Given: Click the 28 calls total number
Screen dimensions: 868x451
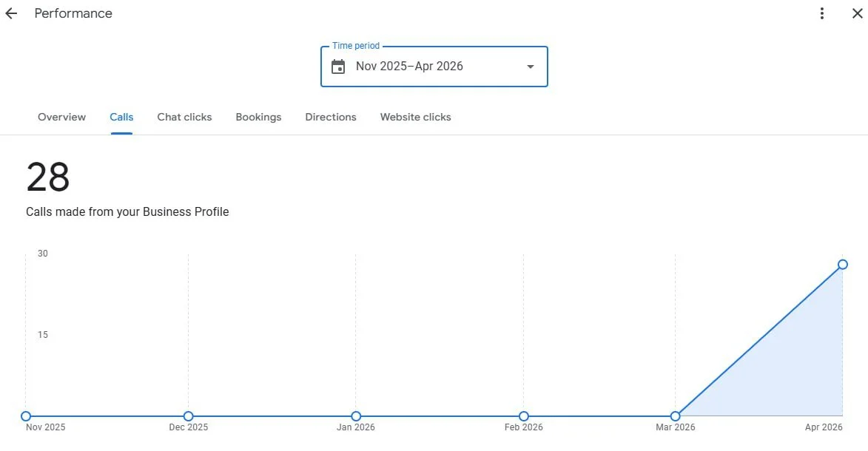Looking at the screenshot, I should tap(47, 177).
